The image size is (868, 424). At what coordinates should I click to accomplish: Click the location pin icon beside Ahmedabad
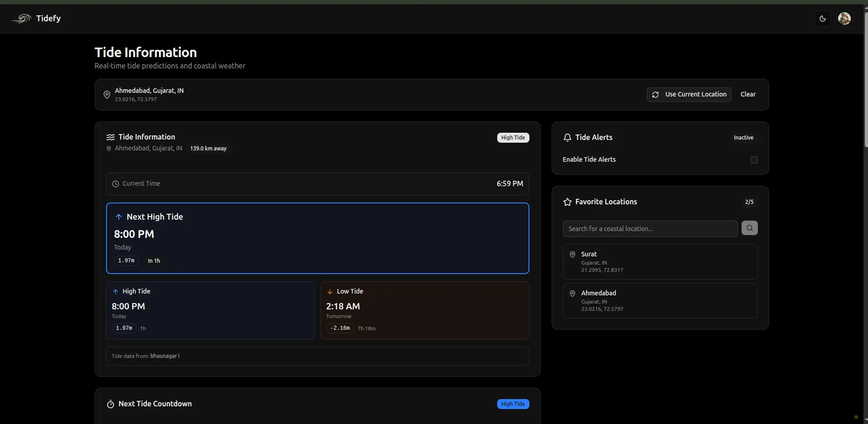[107, 94]
